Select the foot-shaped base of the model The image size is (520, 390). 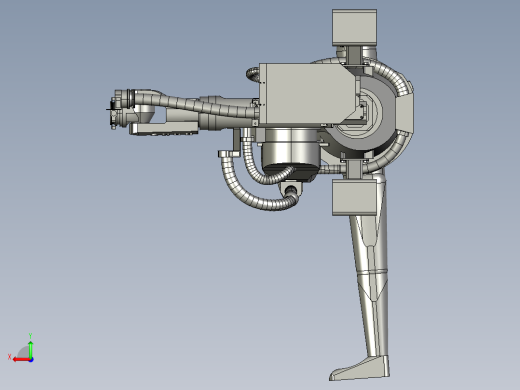tap(359, 369)
